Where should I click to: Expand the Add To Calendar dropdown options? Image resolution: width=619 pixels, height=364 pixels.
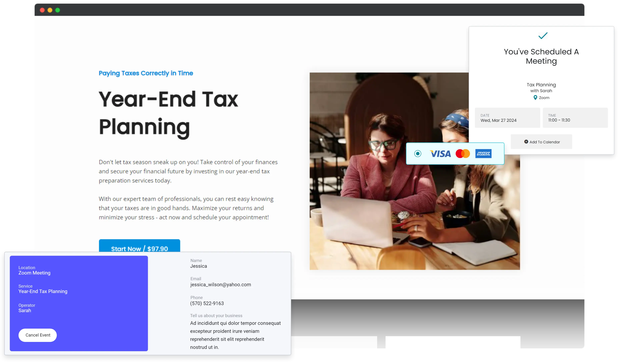(x=541, y=142)
